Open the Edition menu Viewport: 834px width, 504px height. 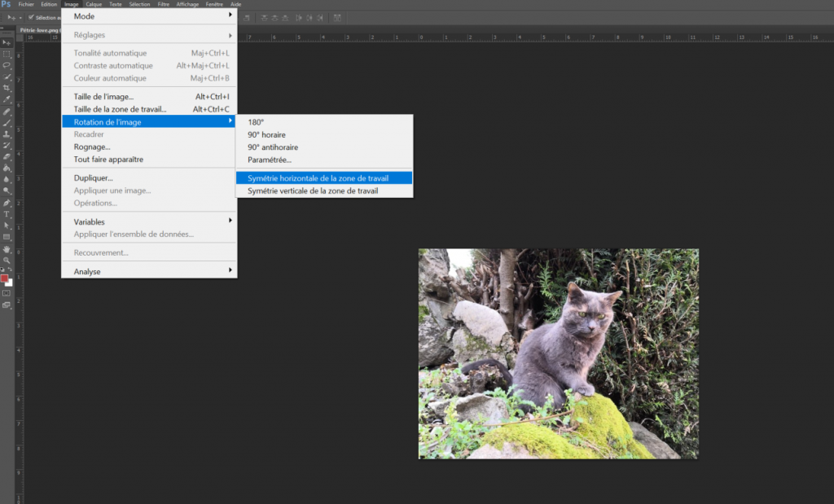click(49, 4)
